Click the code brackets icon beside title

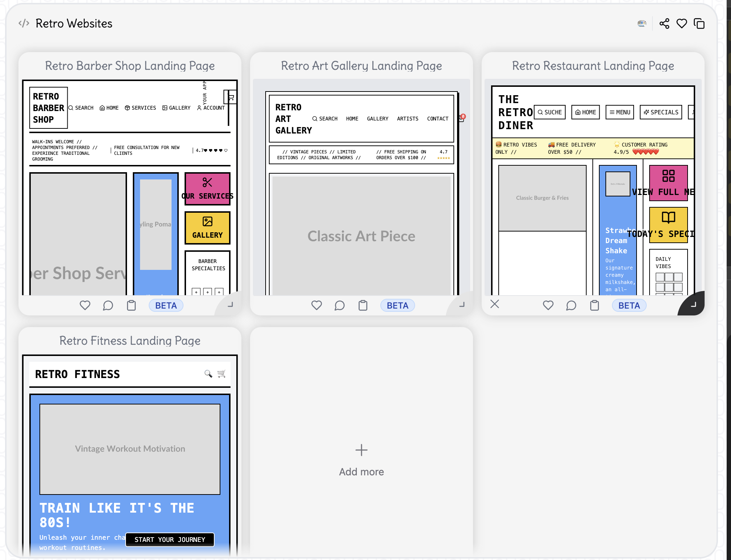pyautogui.click(x=24, y=24)
